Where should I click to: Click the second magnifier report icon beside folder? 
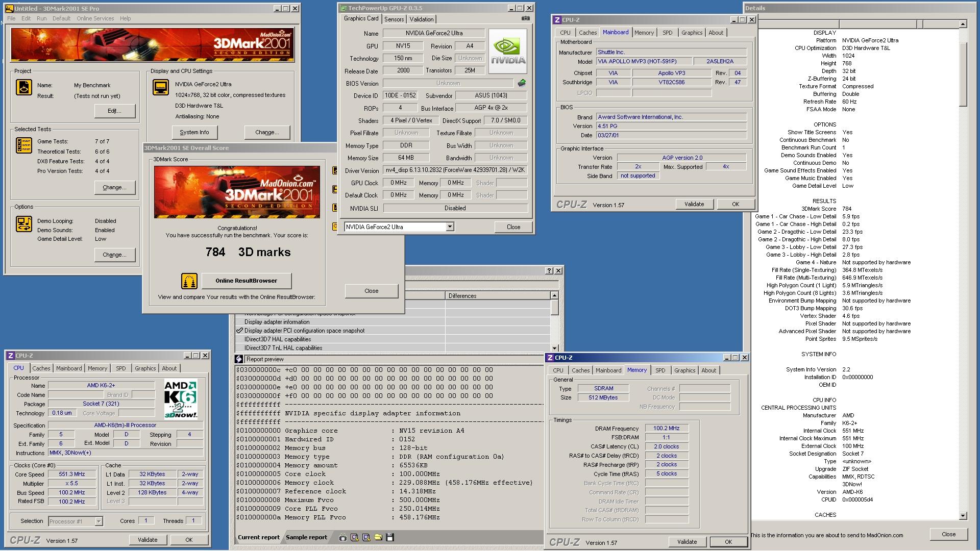pos(366,537)
